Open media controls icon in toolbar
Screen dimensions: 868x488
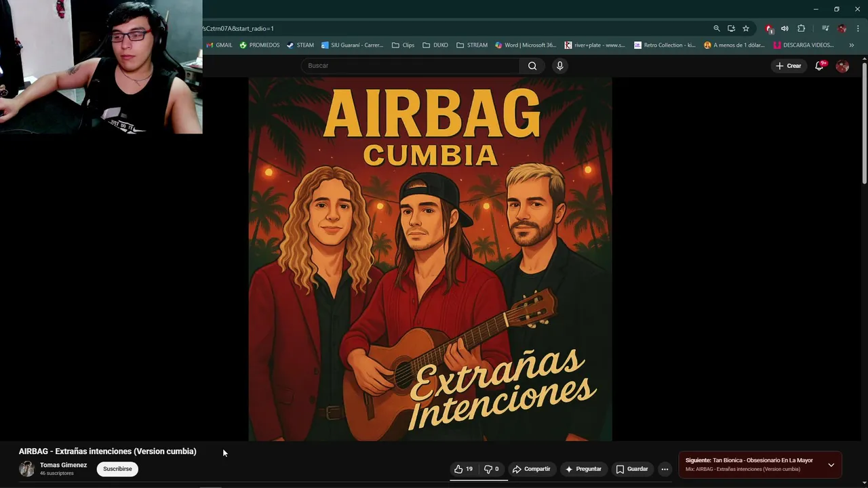click(x=825, y=28)
